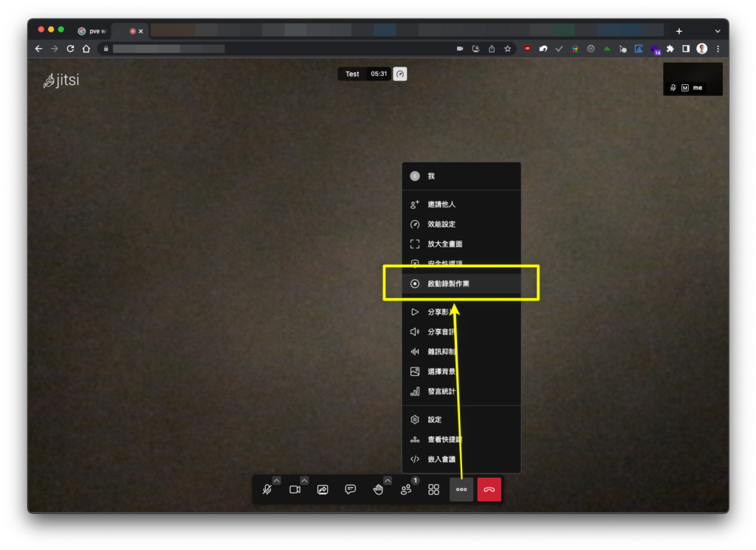This screenshot has height=550, width=756.
Task: Open audio options arrow above the microphone
Action: point(276,481)
